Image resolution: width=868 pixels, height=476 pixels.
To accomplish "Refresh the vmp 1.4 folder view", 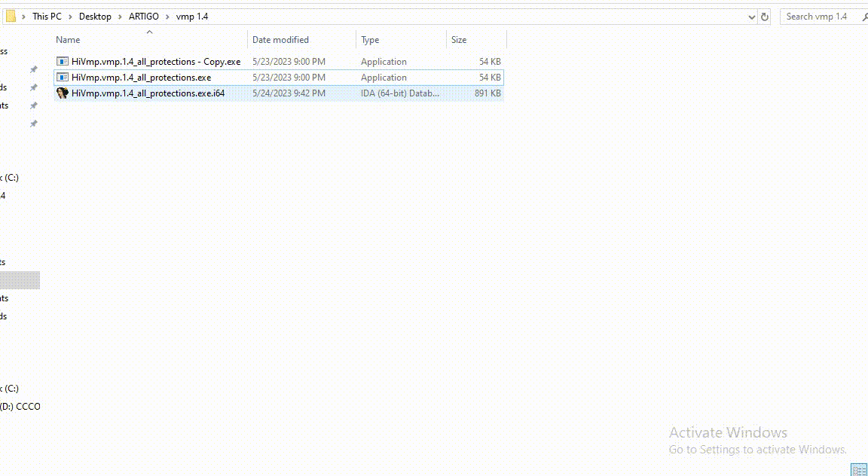I will [x=765, y=17].
